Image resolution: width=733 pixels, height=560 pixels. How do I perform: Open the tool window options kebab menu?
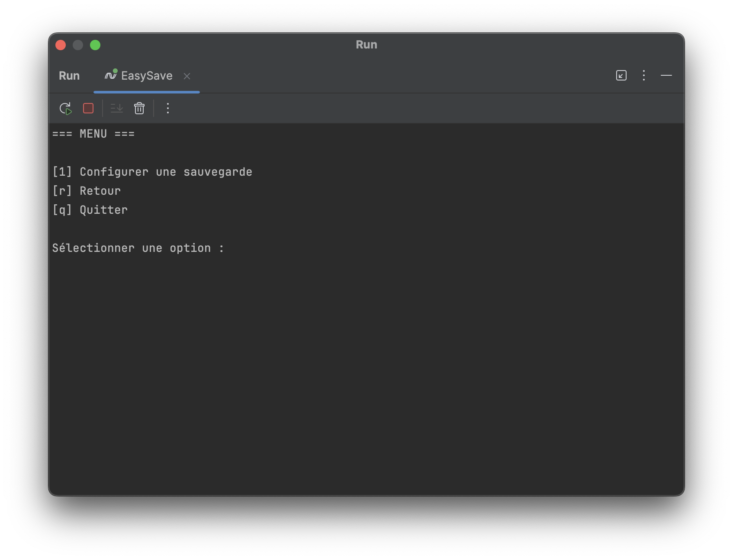coord(644,75)
